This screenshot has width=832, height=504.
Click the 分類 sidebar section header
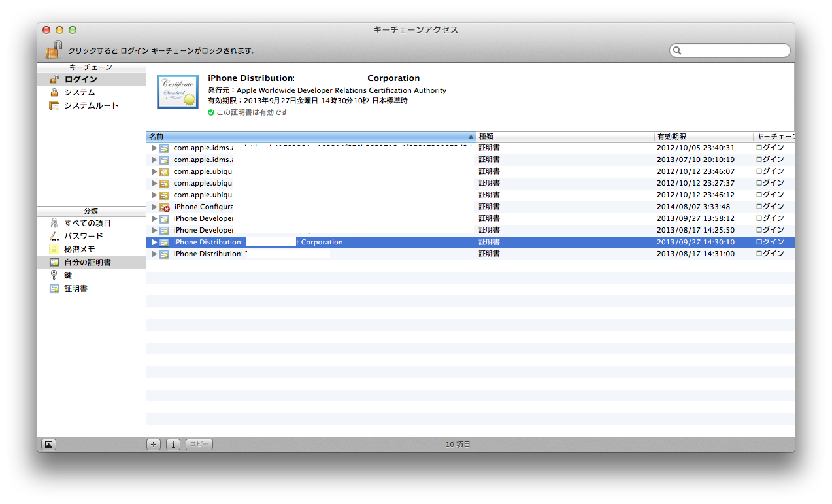(91, 211)
